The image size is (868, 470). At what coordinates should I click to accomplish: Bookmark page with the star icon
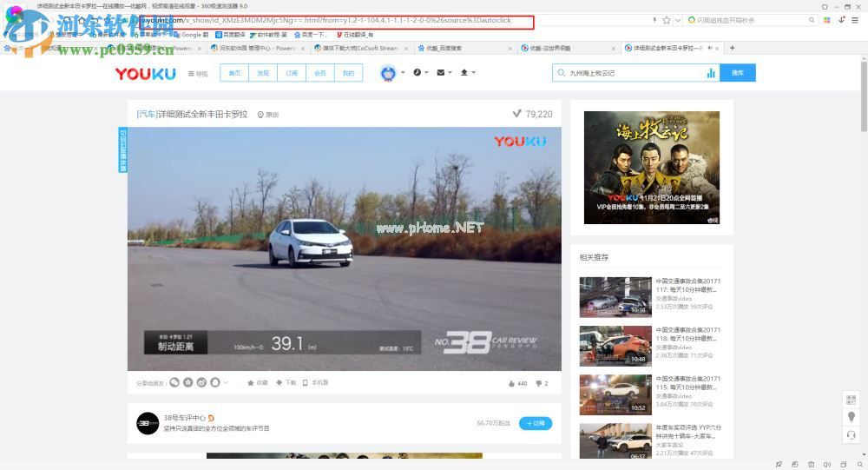[667, 20]
